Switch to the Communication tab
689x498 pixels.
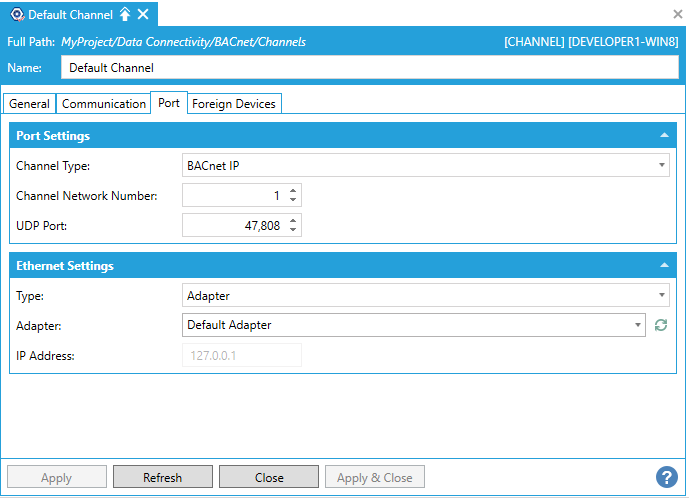tap(103, 104)
